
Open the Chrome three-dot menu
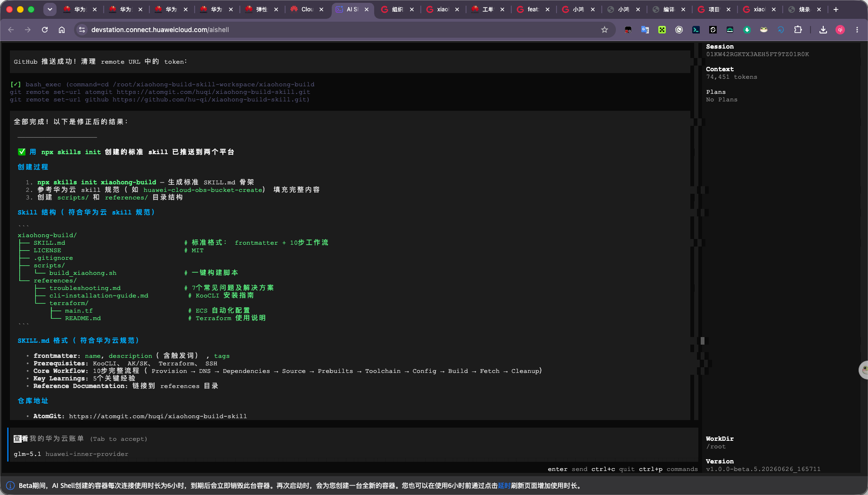(x=857, y=30)
